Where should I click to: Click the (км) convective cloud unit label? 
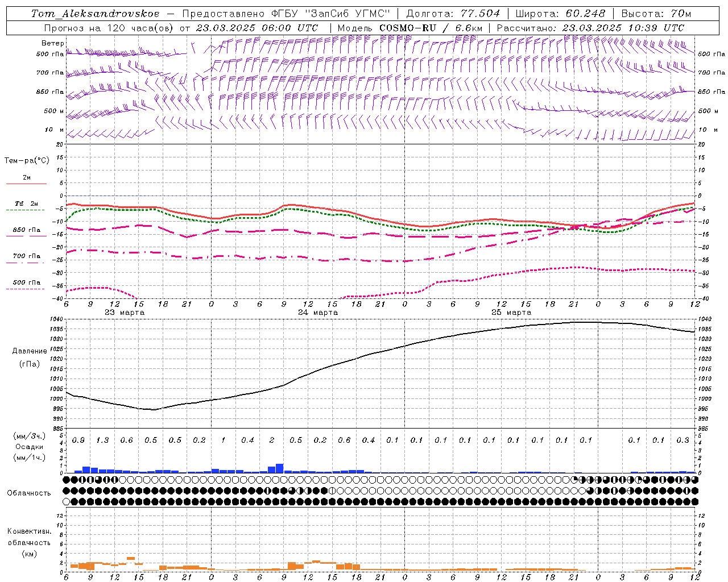point(29,554)
